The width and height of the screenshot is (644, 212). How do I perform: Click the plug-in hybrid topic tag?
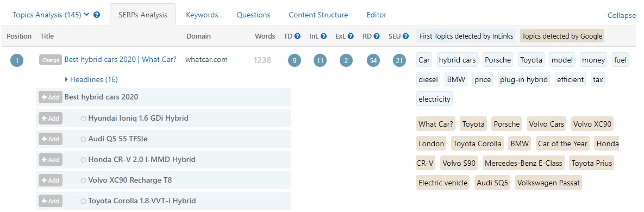[524, 79]
